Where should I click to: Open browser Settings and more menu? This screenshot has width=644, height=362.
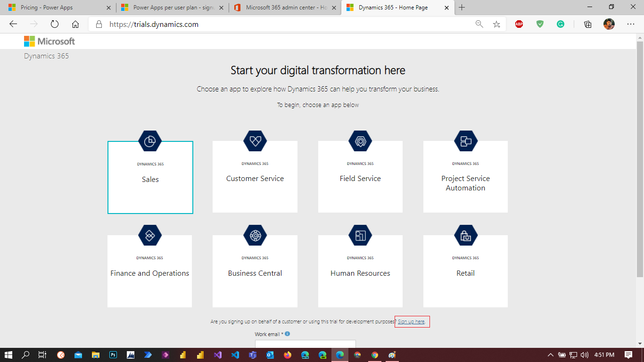click(x=631, y=25)
